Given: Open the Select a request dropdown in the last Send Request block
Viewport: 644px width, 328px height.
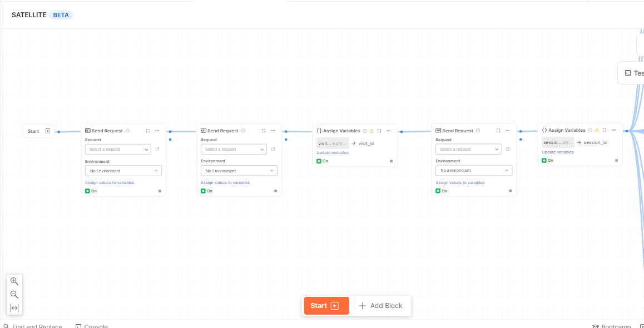Looking at the screenshot, I should (x=468, y=149).
